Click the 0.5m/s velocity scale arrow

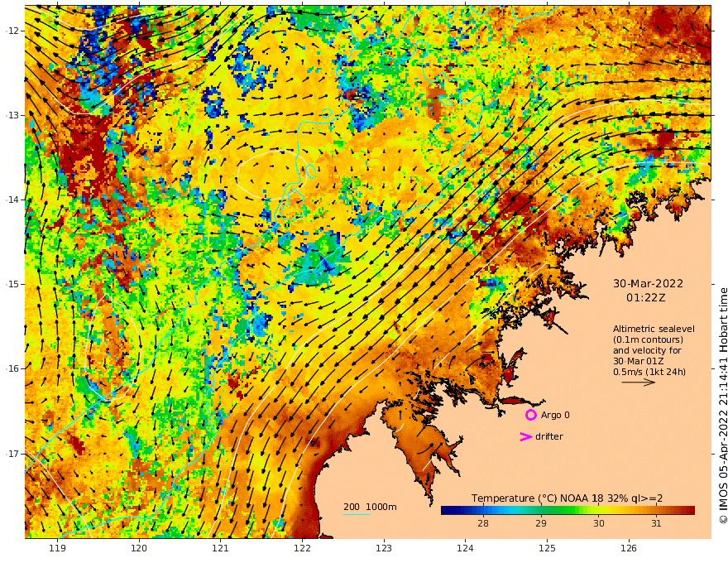[639, 383]
